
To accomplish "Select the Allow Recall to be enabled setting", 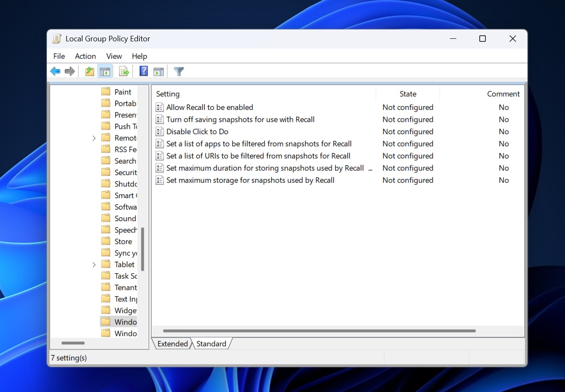I will pos(209,107).
